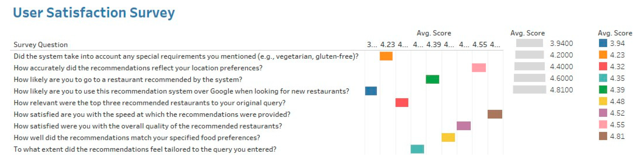This screenshot has height=164, width=644.
Task: Click the green 4.39 legend swatch
Action: 603,89
